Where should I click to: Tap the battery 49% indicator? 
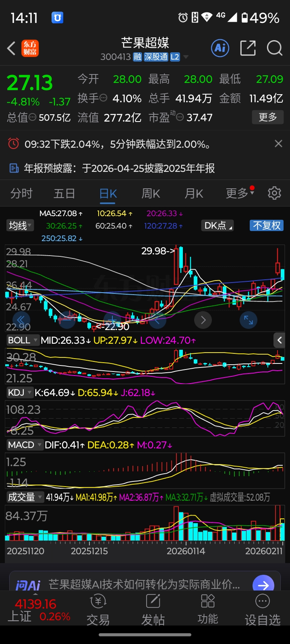(x=260, y=17)
